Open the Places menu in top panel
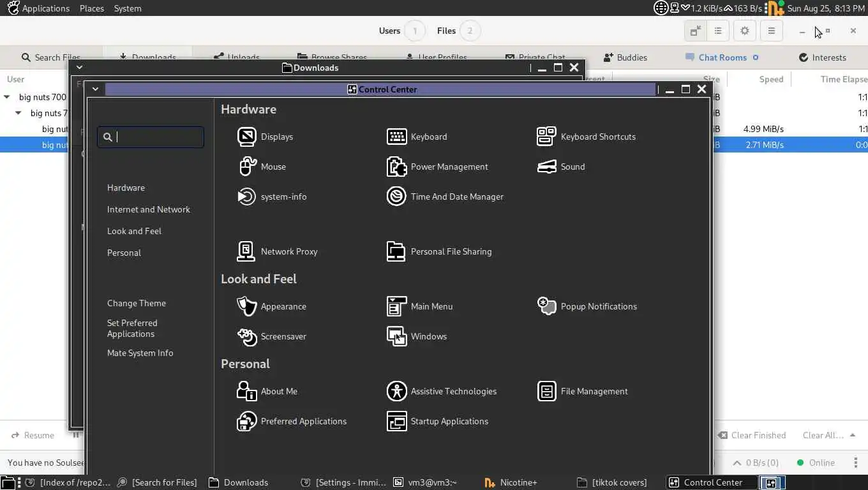Viewport: 868px width, 490px height. tap(92, 8)
